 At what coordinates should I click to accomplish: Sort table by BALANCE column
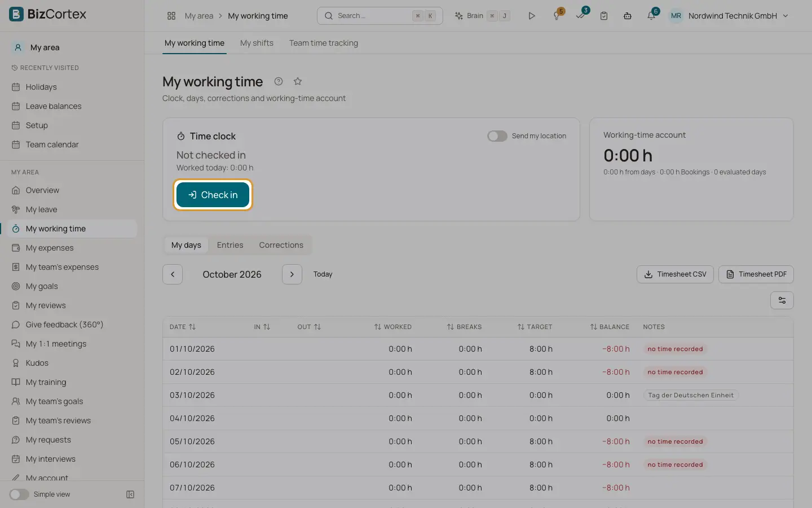click(x=610, y=327)
